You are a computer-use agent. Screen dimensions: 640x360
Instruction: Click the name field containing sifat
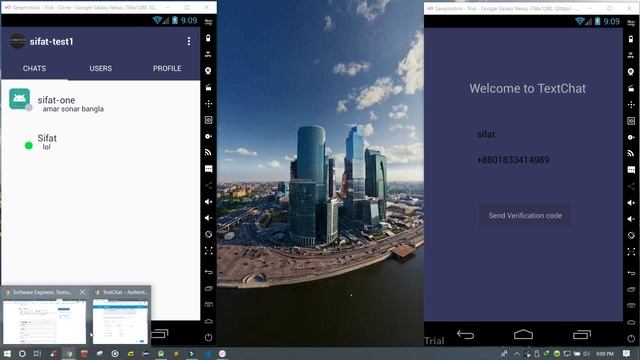(524, 134)
